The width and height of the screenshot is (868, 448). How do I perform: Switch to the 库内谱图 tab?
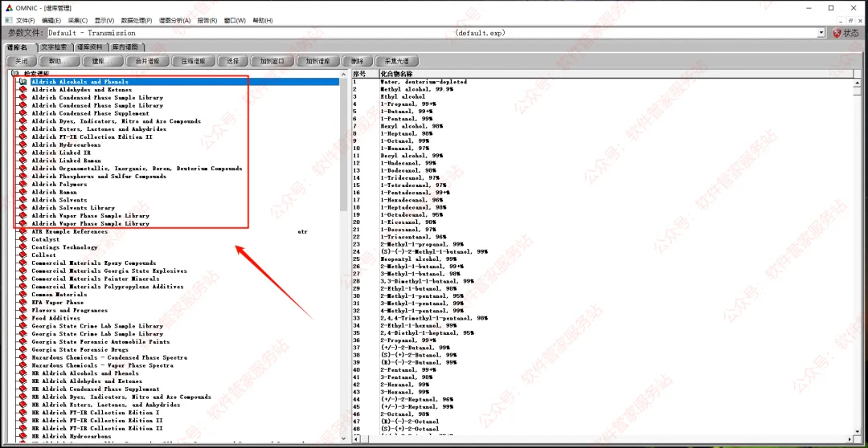(127, 47)
